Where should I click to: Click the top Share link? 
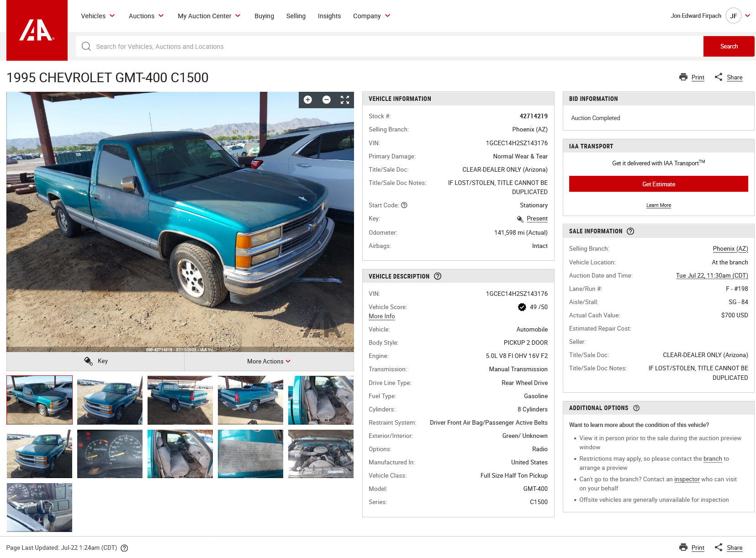[735, 77]
